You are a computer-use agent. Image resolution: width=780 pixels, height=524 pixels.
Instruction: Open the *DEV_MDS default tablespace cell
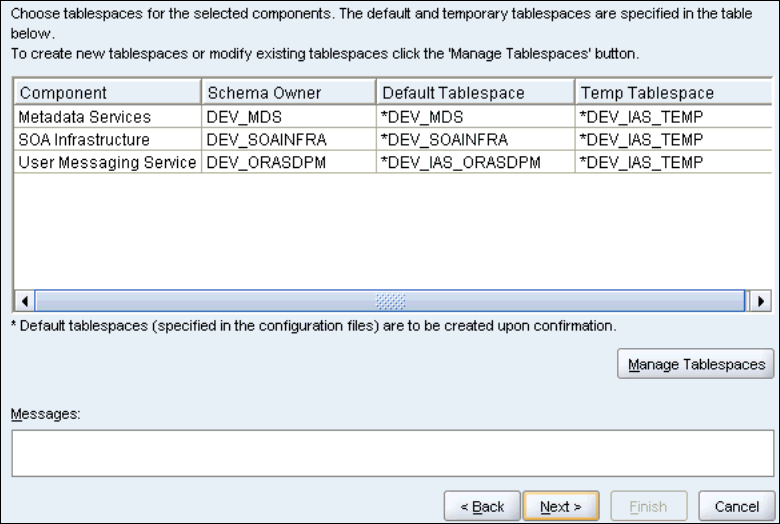[x=474, y=117]
